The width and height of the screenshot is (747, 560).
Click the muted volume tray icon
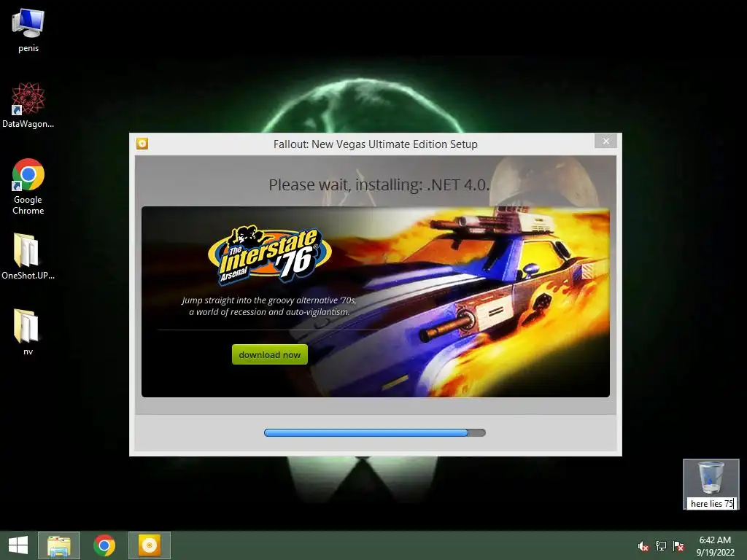tap(643, 546)
